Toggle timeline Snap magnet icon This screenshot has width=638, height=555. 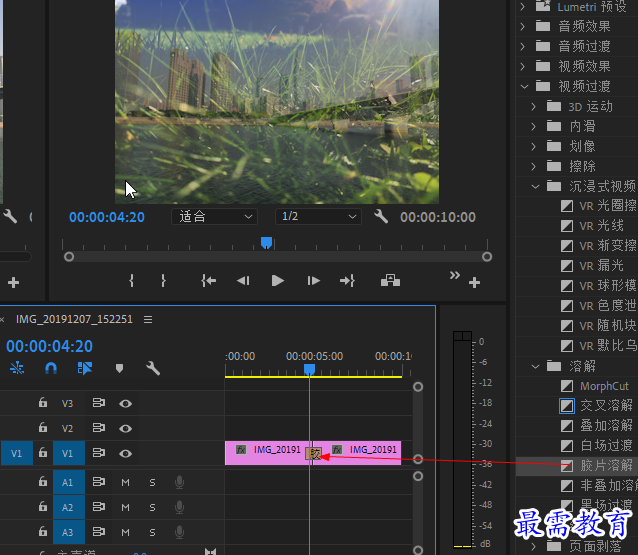[x=50, y=368]
